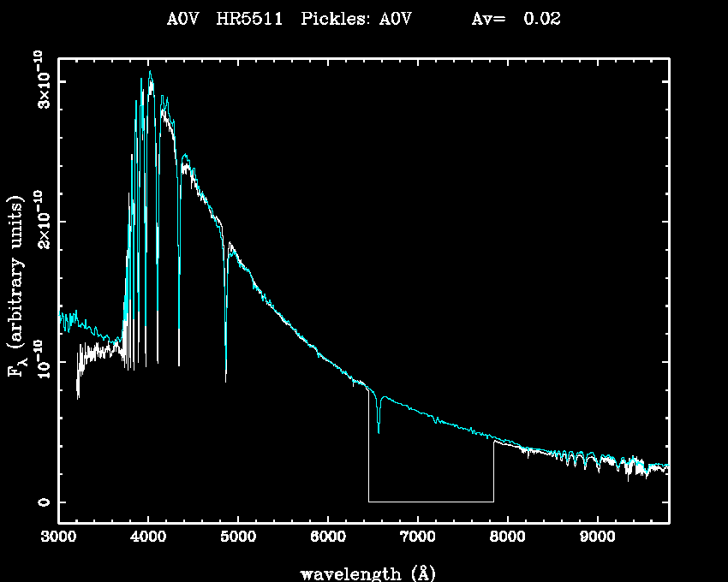
Task: Click the 'Pickles: A0V' label in title
Action: point(356,19)
